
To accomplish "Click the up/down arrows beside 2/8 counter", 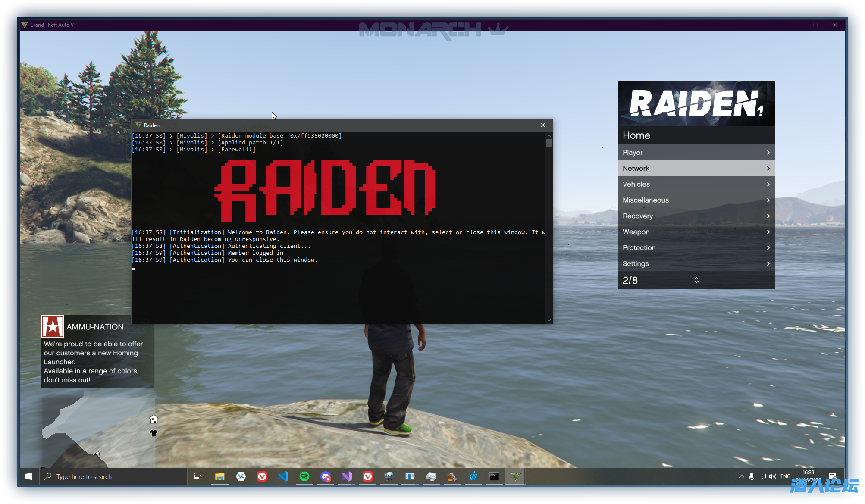I will (696, 280).
